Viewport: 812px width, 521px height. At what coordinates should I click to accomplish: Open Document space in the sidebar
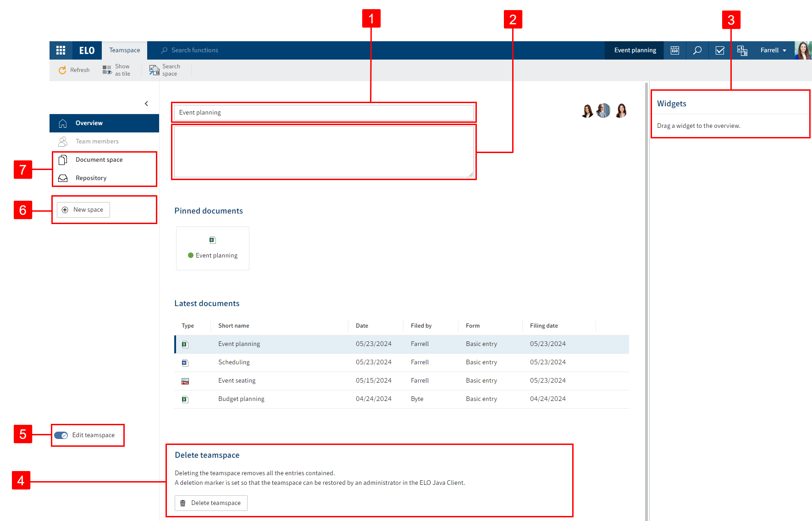(x=105, y=160)
